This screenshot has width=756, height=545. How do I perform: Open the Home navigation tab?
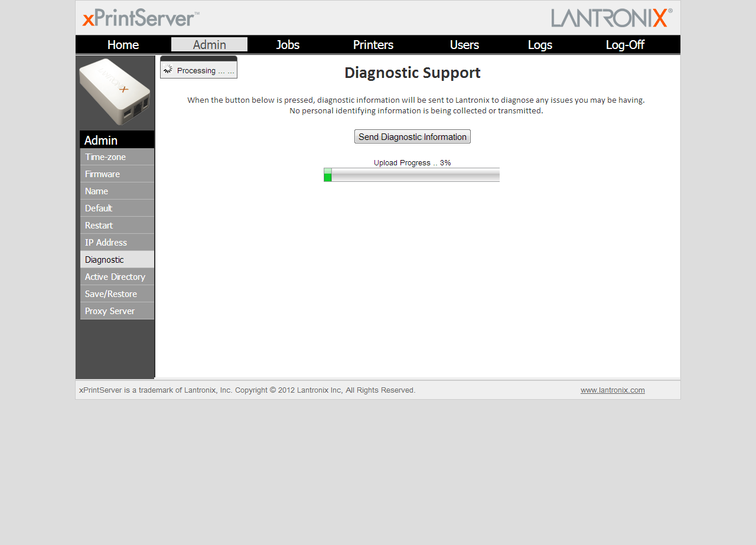tap(123, 45)
